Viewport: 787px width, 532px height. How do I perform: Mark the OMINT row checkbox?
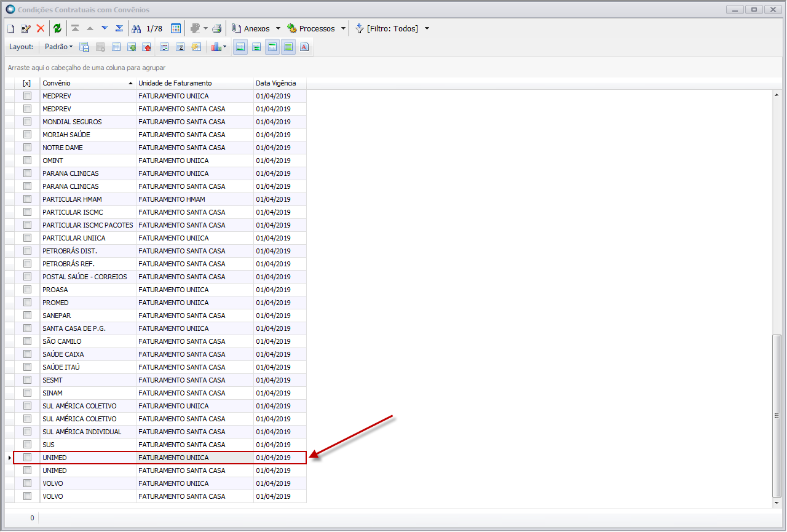click(x=27, y=161)
